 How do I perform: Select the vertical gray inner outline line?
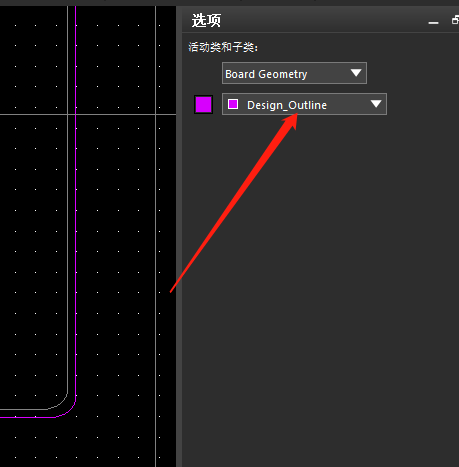tap(68, 200)
